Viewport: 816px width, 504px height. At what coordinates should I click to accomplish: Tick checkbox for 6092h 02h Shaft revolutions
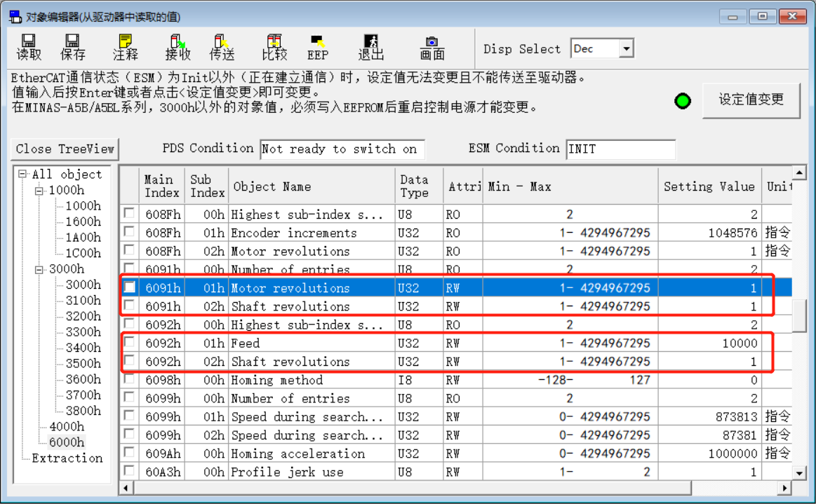[x=129, y=360]
